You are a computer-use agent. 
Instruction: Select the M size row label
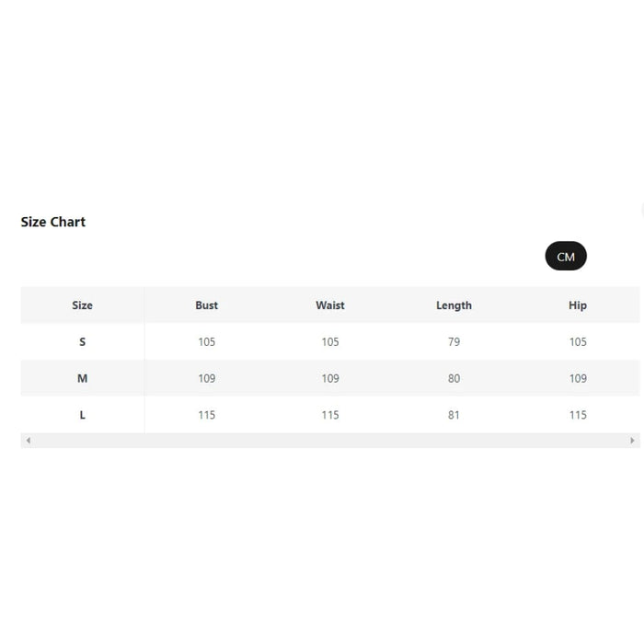[x=82, y=378]
